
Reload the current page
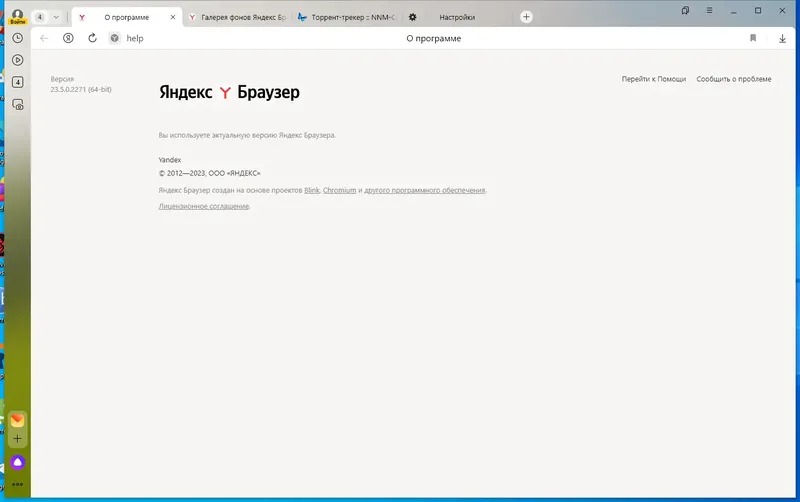tap(92, 38)
